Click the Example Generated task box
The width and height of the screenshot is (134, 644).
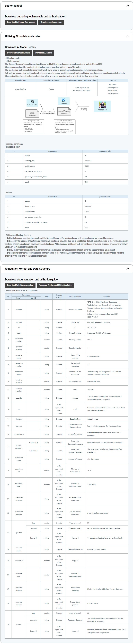point(65,127)
